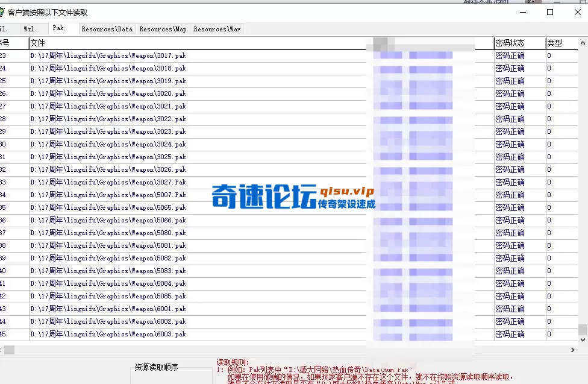Screen dimensions: 588x384
Task: Select the Weapon\6002.pak file row
Action: pos(289,322)
